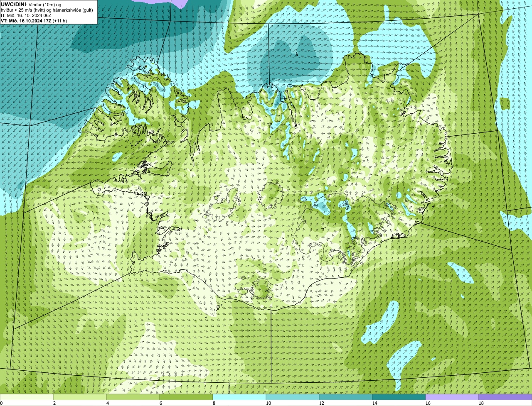Viewport: 532px width, 406px height.
Task: Click the "VT: Mið. 16.10.2024 17Z (+11 h)" line
Action: [34, 20]
